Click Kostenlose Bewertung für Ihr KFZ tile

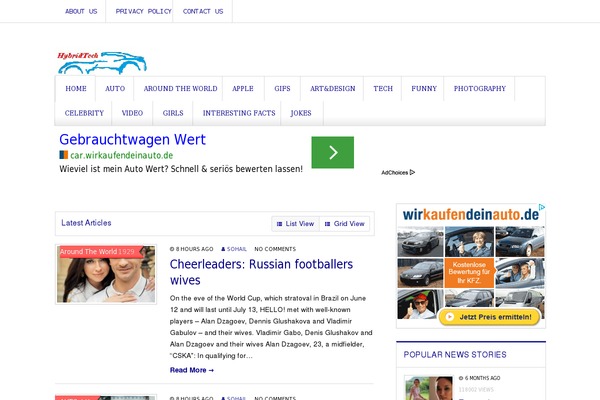[x=469, y=273]
